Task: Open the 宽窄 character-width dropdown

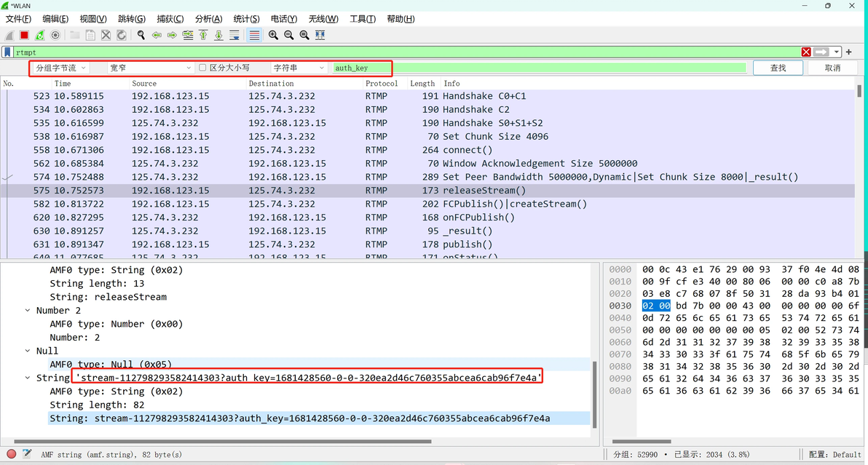Action: click(150, 68)
